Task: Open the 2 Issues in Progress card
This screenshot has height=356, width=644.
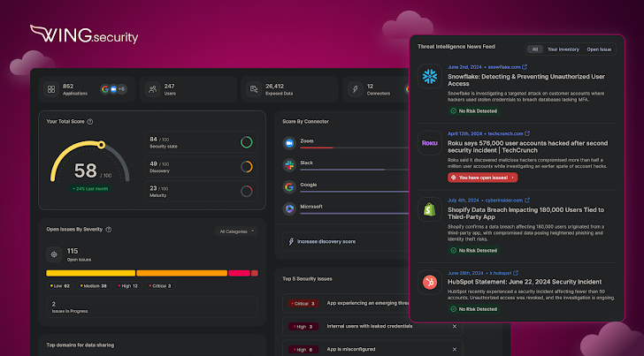Action: [152, 307]
